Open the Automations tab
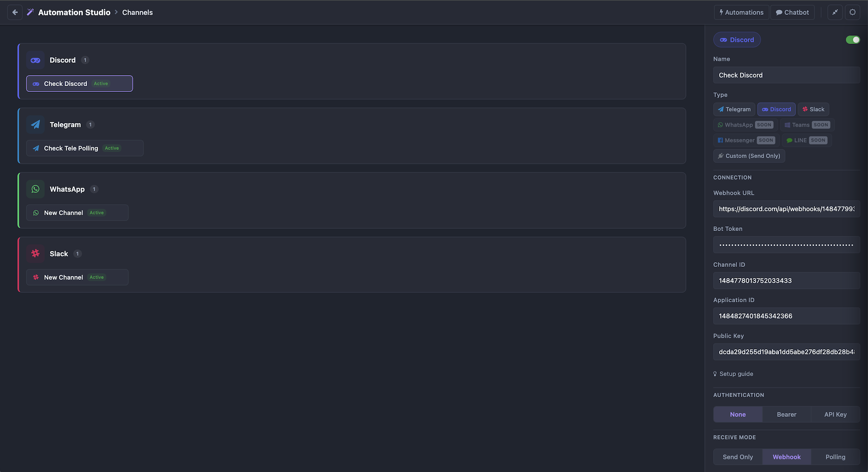Viewport: 868px width, 472px height. (741, 12)
